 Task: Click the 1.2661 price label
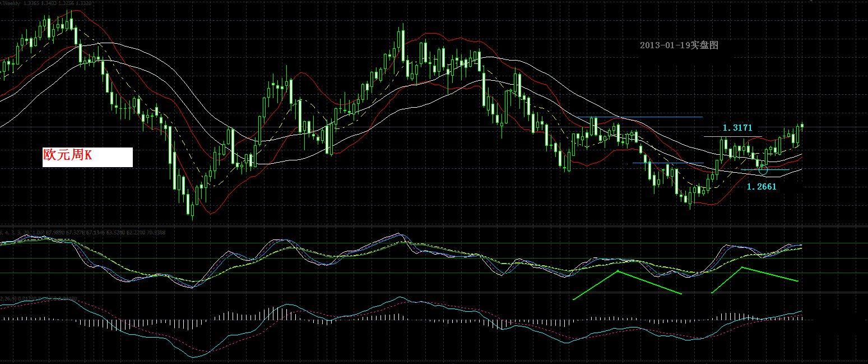click(762, 187)
